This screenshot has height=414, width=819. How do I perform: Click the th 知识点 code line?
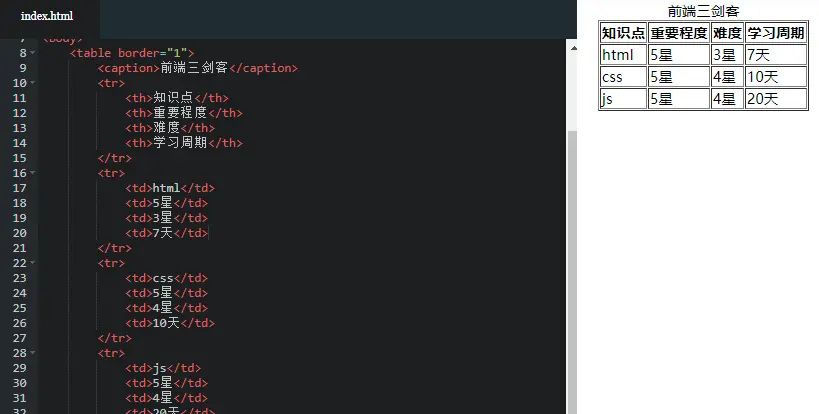pyautogui.click(x=177, y=98)
